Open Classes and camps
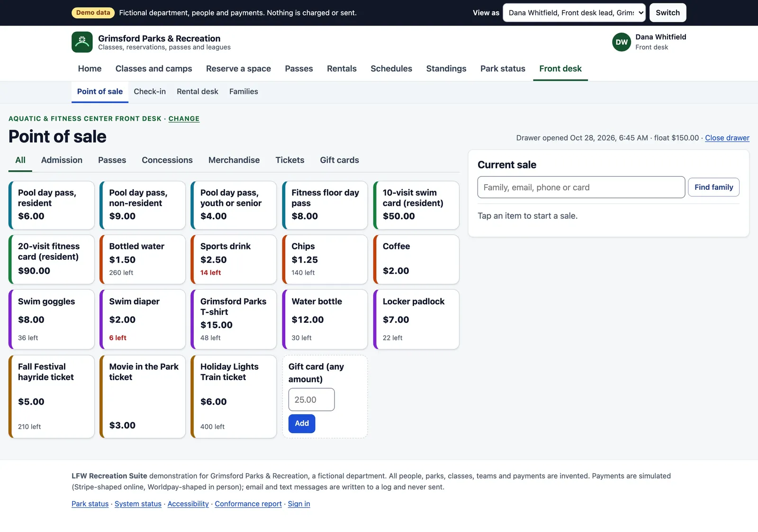758x532 pixels. tap(153, 69)
